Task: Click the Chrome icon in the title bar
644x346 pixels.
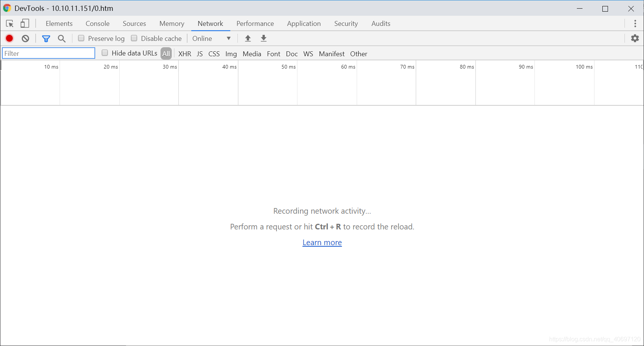Action: (7, 8)
